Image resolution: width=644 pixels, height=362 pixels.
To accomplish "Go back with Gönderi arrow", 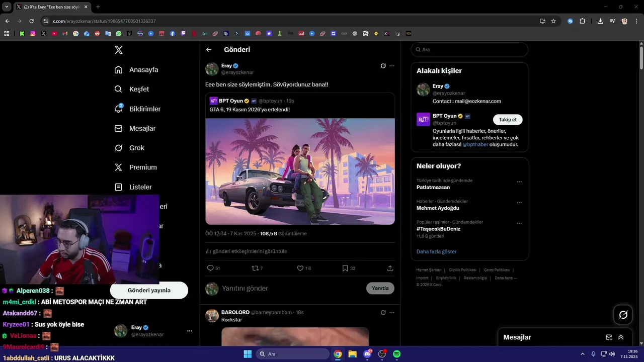I will pos(209,50).
